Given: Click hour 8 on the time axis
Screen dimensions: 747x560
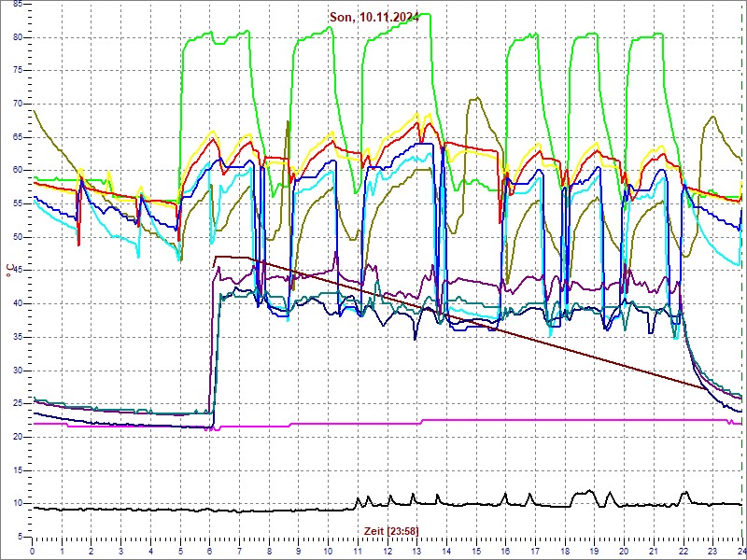Looking at the screenshot, I should 269,550.
